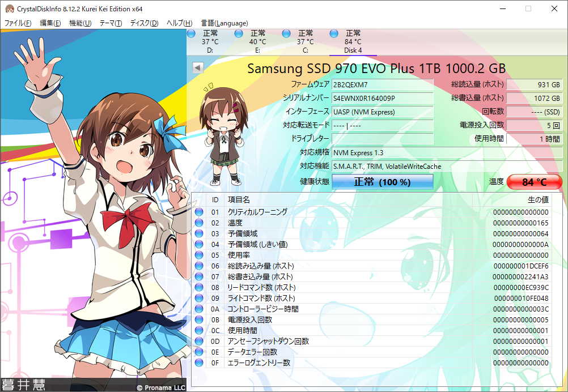Open the 機能 menu
Viewport: 568px width, 392px height.
pos(79,23)
